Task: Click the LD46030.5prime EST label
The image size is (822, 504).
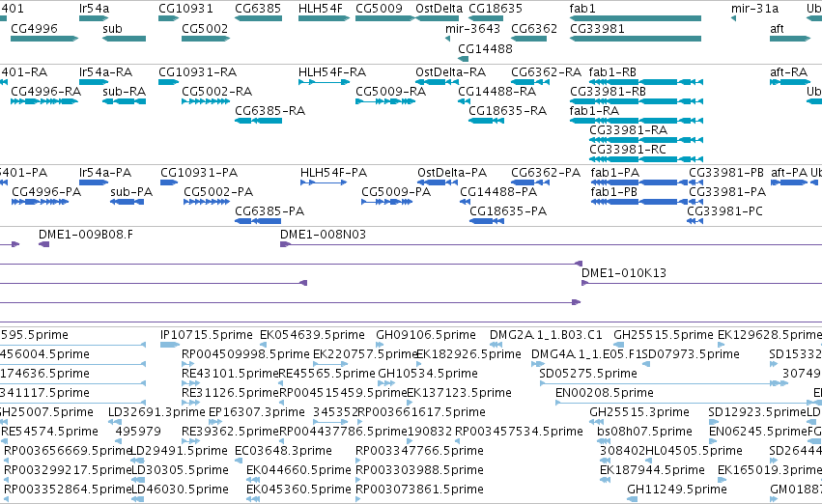Action: pyautogui.click(x=180, y=490)
